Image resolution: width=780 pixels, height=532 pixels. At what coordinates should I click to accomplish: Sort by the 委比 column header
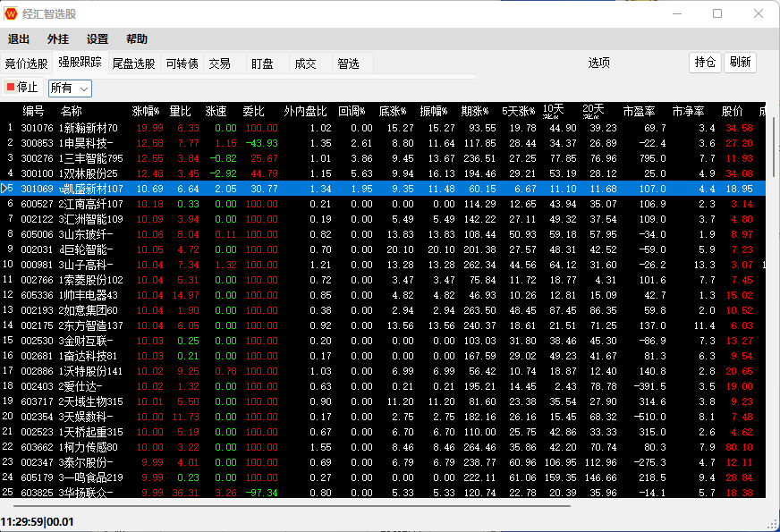[253, 111]
